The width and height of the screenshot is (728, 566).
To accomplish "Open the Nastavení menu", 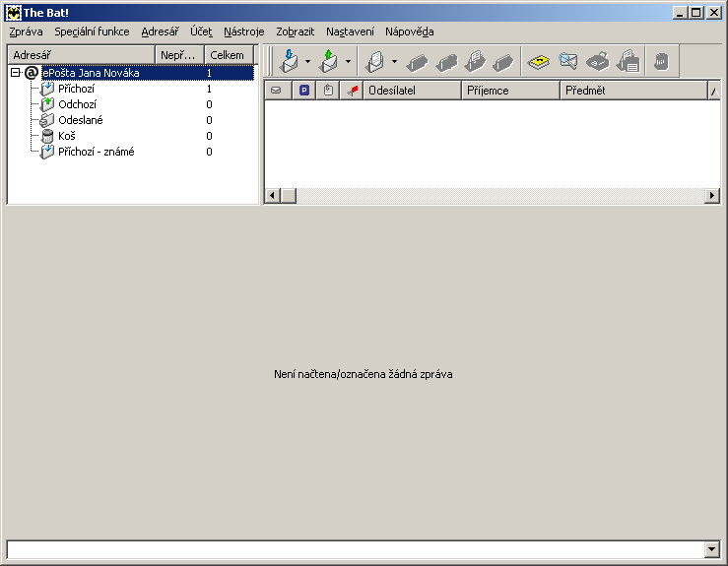I will (x=350, y=31).
